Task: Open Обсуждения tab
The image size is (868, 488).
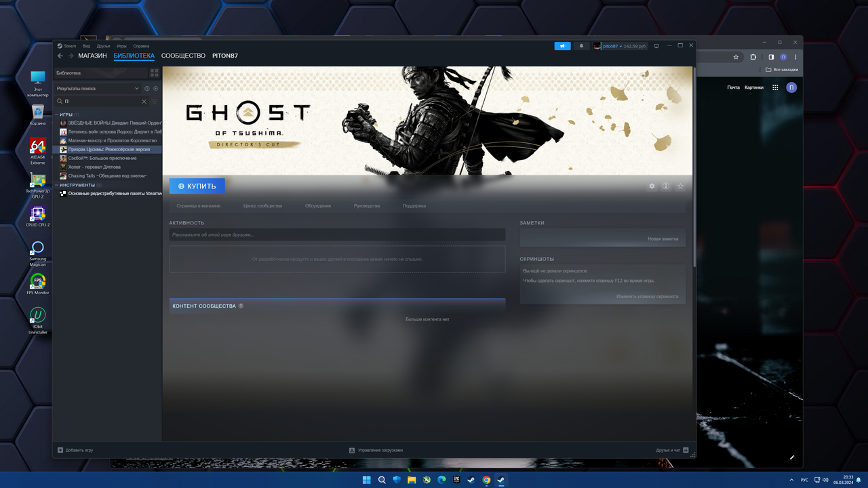Action: point(318,205)
